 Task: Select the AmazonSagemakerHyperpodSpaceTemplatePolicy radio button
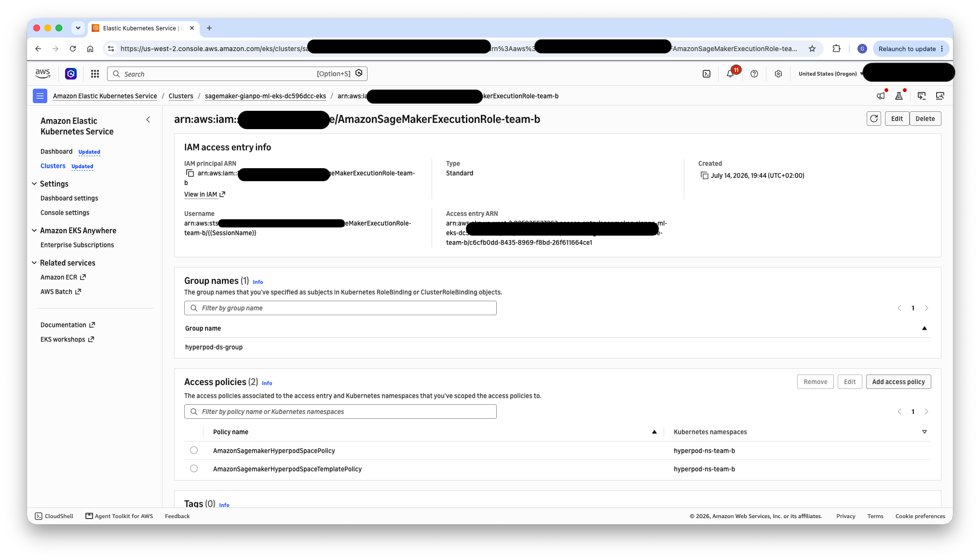click(194, 468)
